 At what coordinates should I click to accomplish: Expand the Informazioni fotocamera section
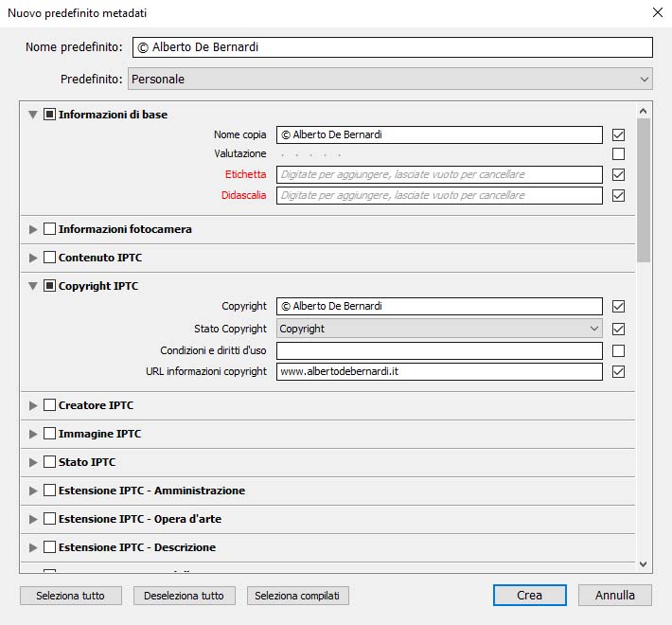[33, 229]
